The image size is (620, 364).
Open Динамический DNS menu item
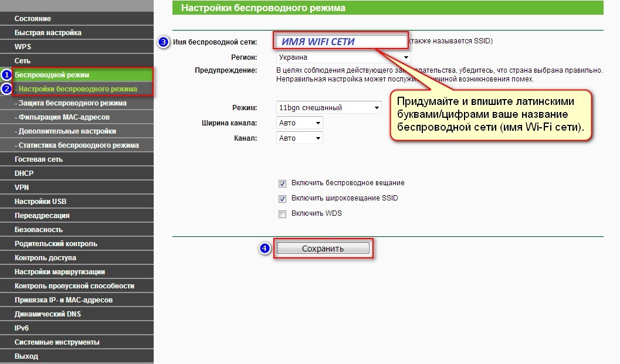pyautogui.click(x=77, y=314)
